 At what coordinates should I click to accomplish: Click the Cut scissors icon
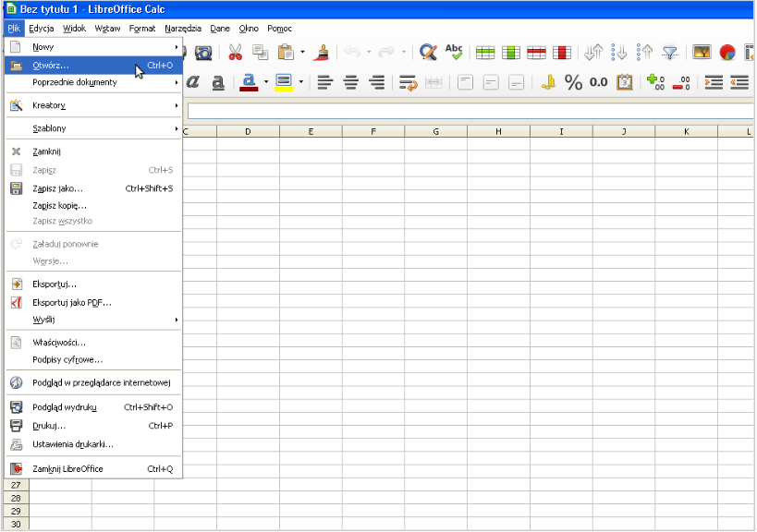click(x=235, y=52)
